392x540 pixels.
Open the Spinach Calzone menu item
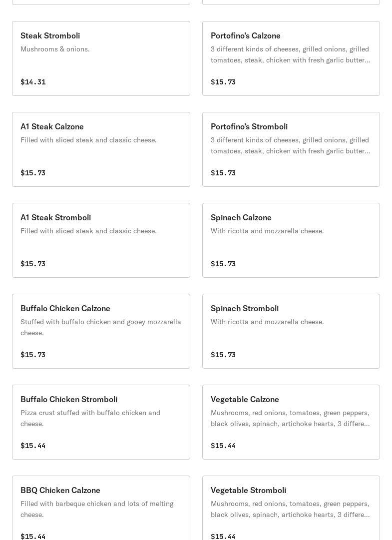[291, 240]
